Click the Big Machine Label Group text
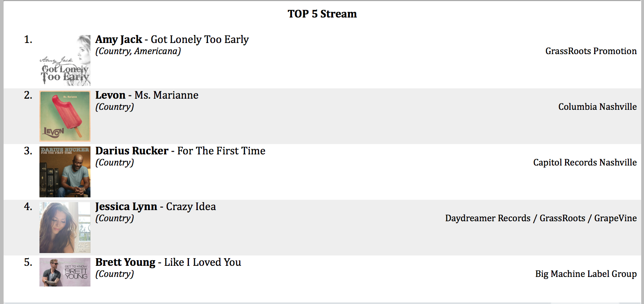Screen dimensions: 644x304 tap(586, 274)
